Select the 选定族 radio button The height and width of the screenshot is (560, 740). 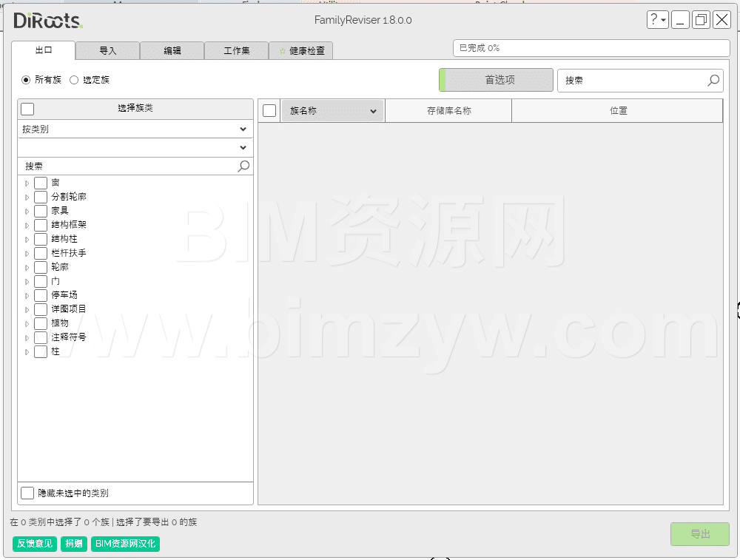pyautogui.click(x=74, y=80)
